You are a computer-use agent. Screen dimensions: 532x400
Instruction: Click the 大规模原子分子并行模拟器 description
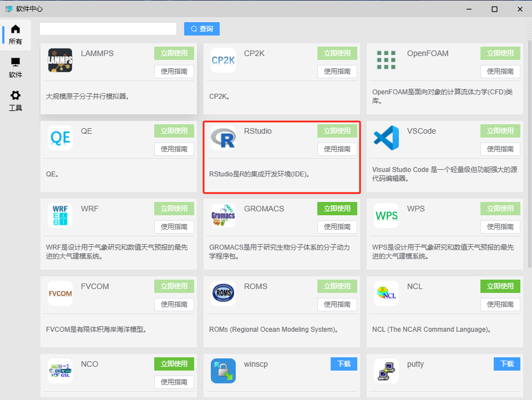(x=88, y=97)
